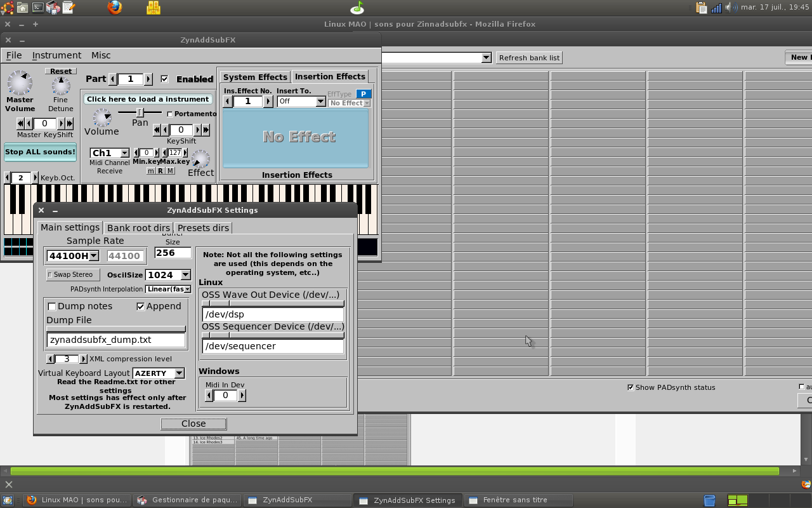Click the Refresh bank list button
812x508 pixels.
click(529, 58)
